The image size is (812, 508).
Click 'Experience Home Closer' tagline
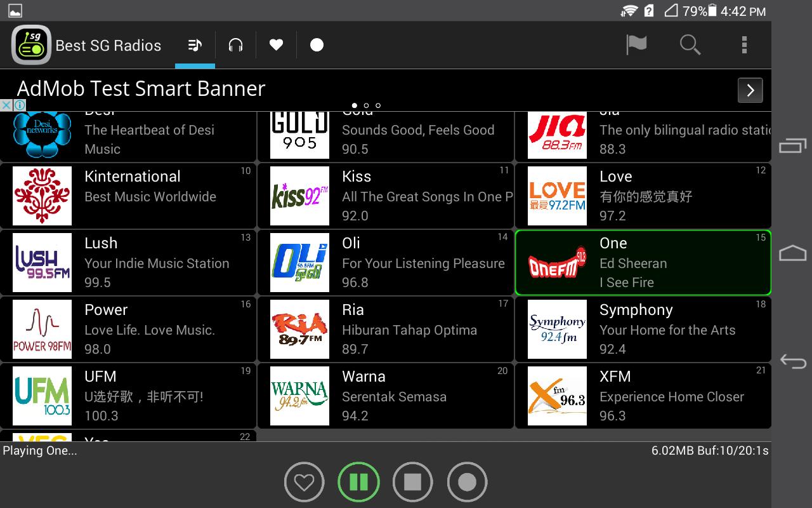[672, 397]
